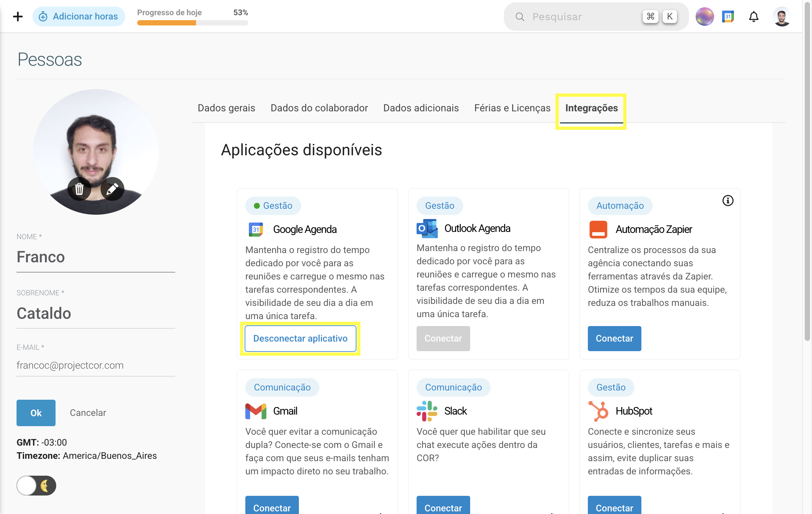
Task: Select the Integrações tab
Action: coord(591,108)
